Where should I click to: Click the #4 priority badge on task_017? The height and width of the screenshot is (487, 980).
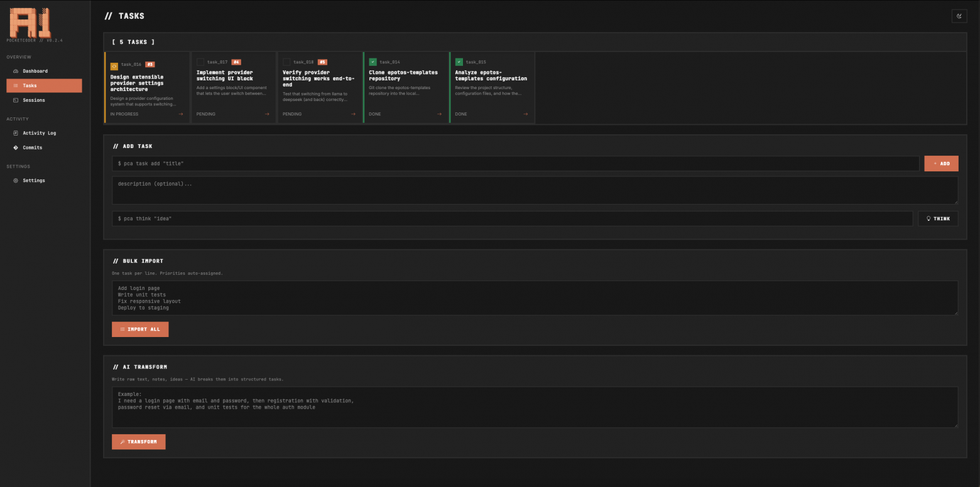point(236,62)
